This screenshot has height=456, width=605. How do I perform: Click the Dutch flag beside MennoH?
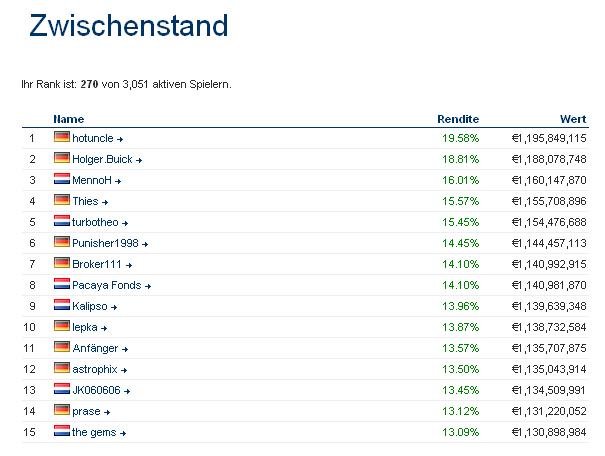(61, 180)
